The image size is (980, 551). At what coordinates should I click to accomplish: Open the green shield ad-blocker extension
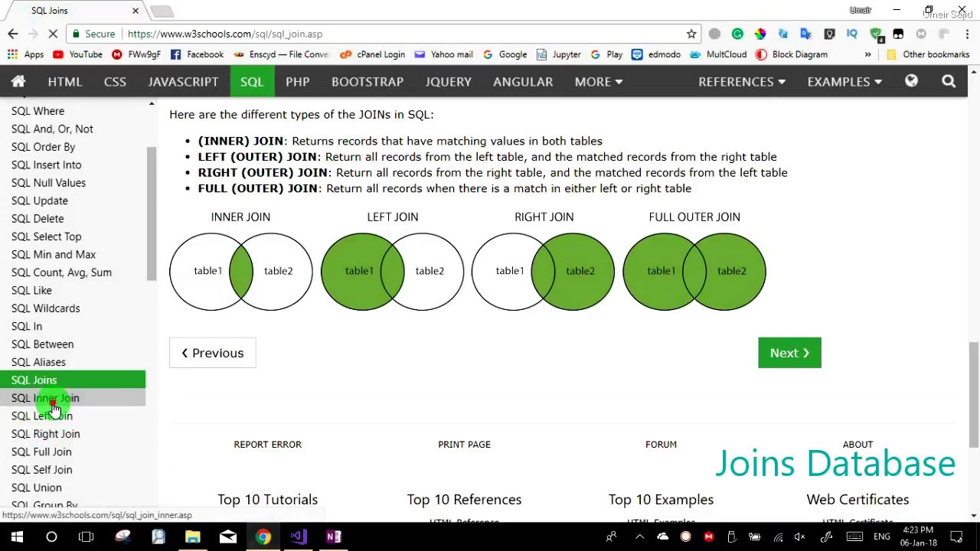tap(874, 34)
